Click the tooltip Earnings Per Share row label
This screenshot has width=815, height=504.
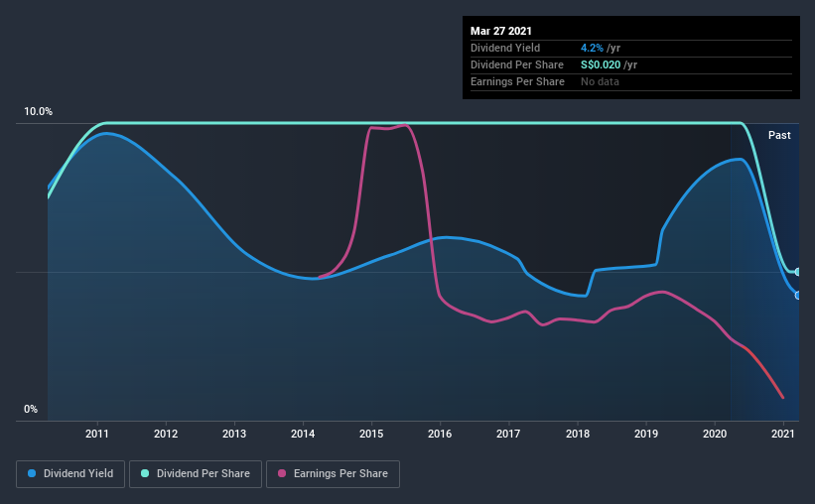pos(517,81)
